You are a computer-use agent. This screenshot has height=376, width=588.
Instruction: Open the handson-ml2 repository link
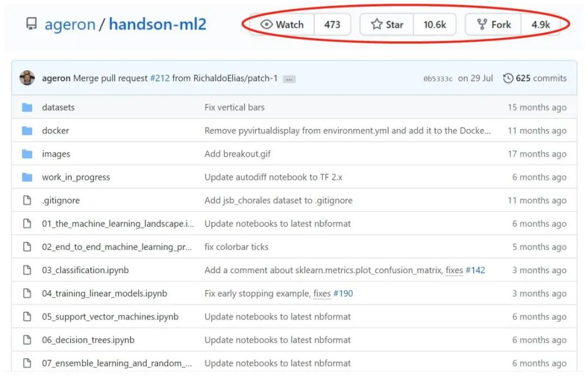point(157,24)
